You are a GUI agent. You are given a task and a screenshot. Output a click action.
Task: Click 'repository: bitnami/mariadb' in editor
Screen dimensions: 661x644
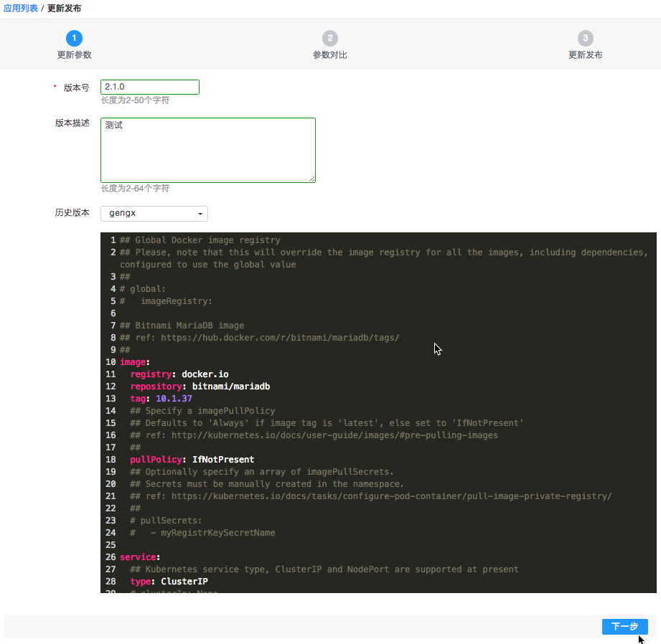200,387
